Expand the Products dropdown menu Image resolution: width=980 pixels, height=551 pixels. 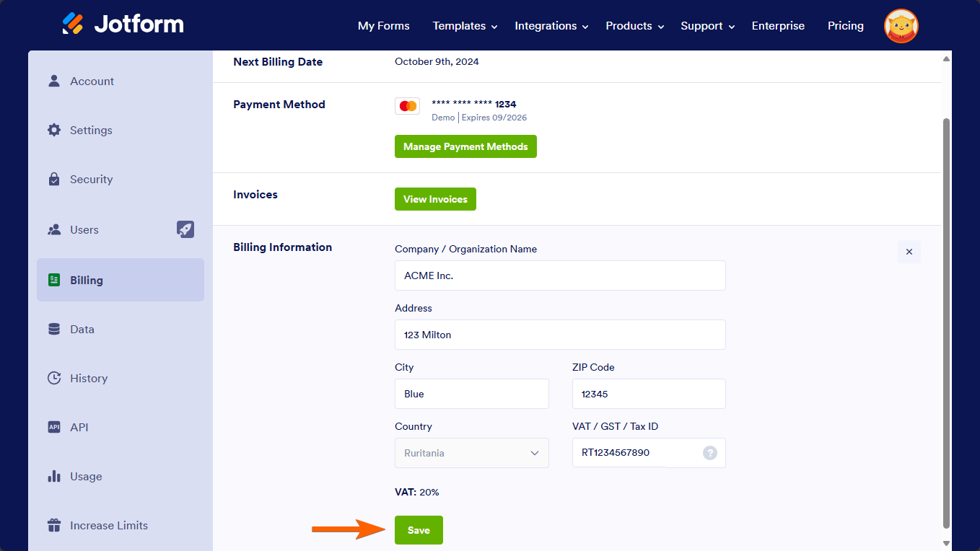point(634,26)
